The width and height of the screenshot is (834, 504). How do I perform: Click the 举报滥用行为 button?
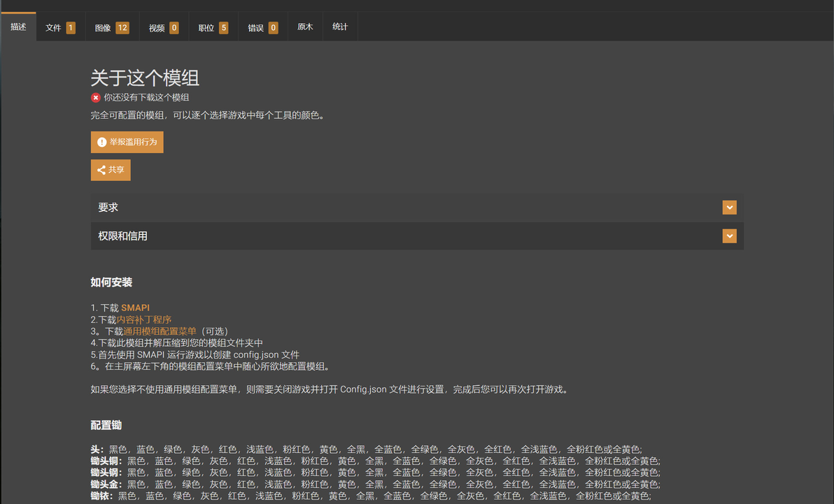pyautogui.click(x=127, y=142)
